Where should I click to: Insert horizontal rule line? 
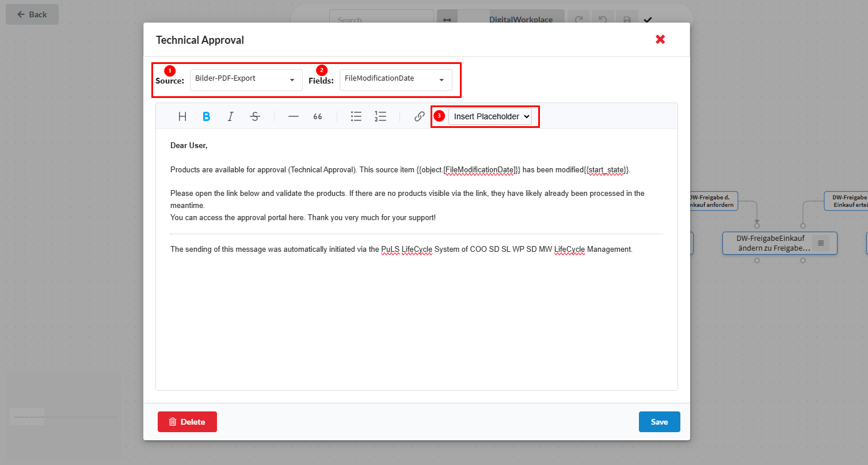(x=294, y=116)
